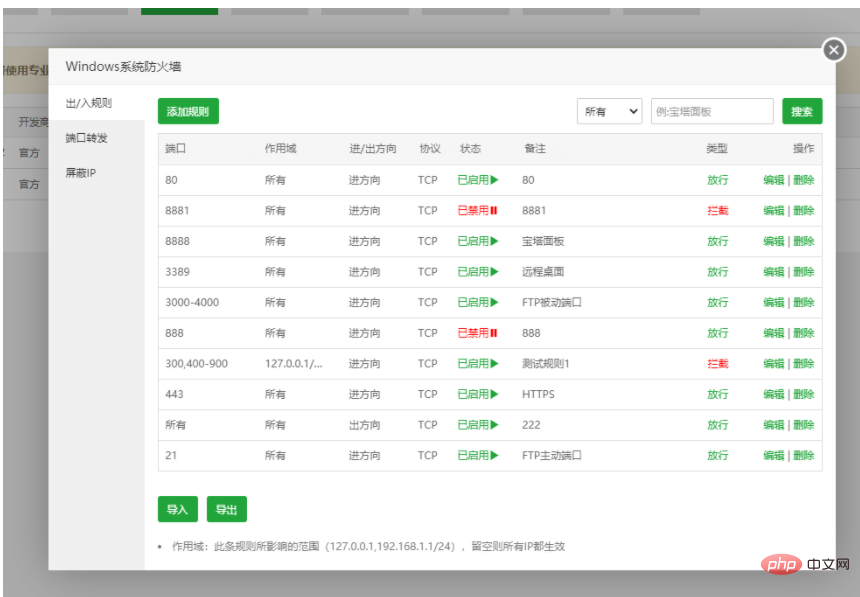The image size is (860, 597).
Task: Delete the 宝塔面板 8888 rule
Action: [x=804, y=241]
